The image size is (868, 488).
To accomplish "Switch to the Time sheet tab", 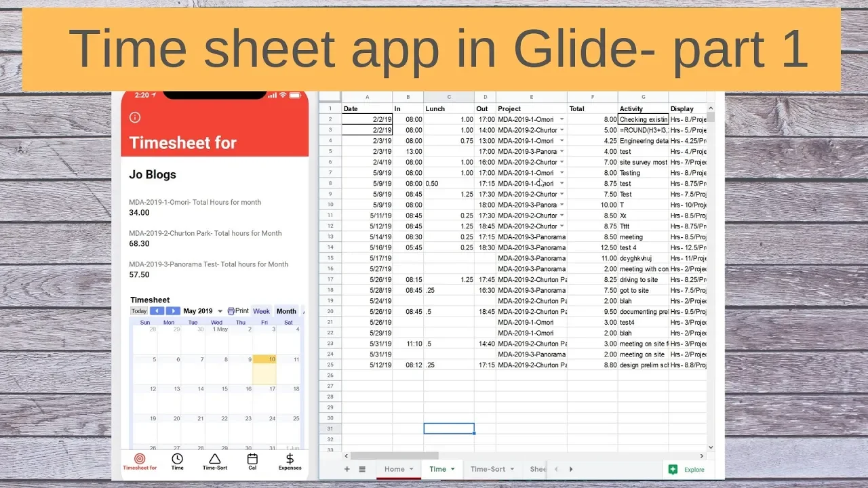I will point(438,469).
